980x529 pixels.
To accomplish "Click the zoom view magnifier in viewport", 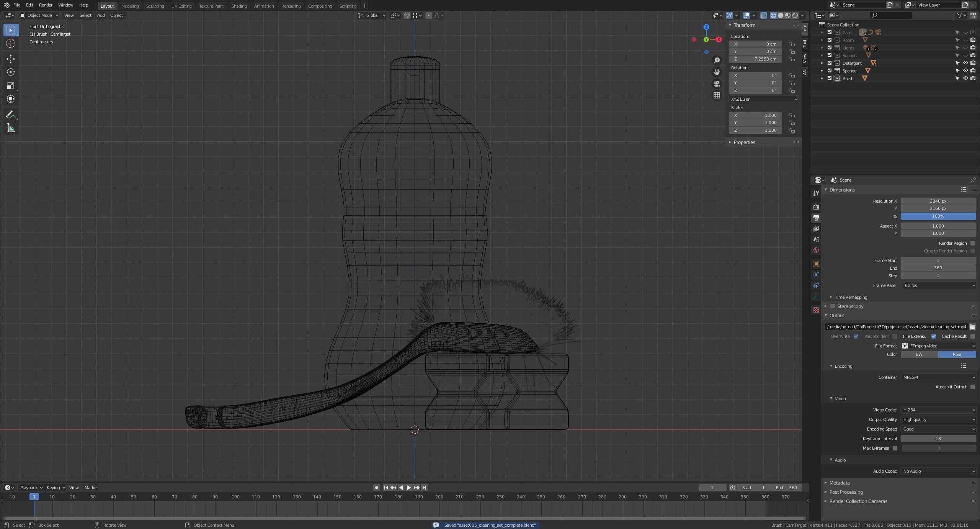I will pyautogui.click(x=717, y=61).
